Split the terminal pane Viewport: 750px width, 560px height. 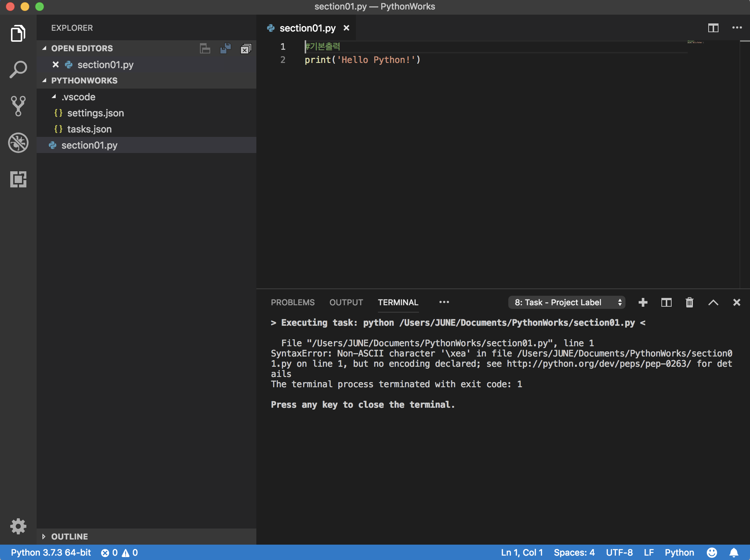pyautogui.click(x=666, y=302)
